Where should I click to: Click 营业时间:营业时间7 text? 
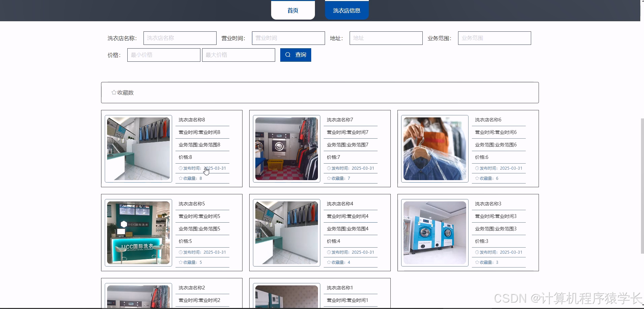pos(348,132)
